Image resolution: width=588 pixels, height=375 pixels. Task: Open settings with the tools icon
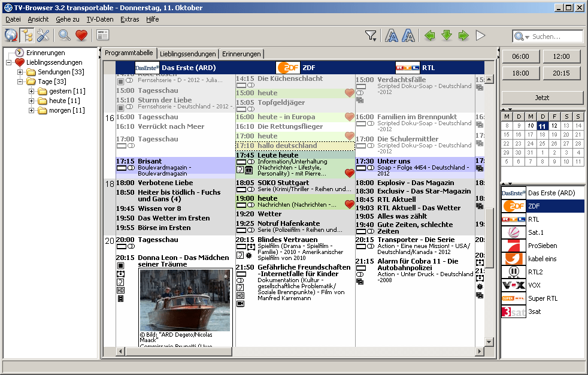click(43, 35)
